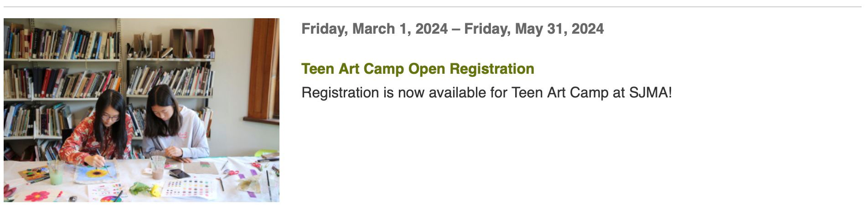Click the horizontal divider line above the event
This screenshot has height=224, width=868.
432,7
